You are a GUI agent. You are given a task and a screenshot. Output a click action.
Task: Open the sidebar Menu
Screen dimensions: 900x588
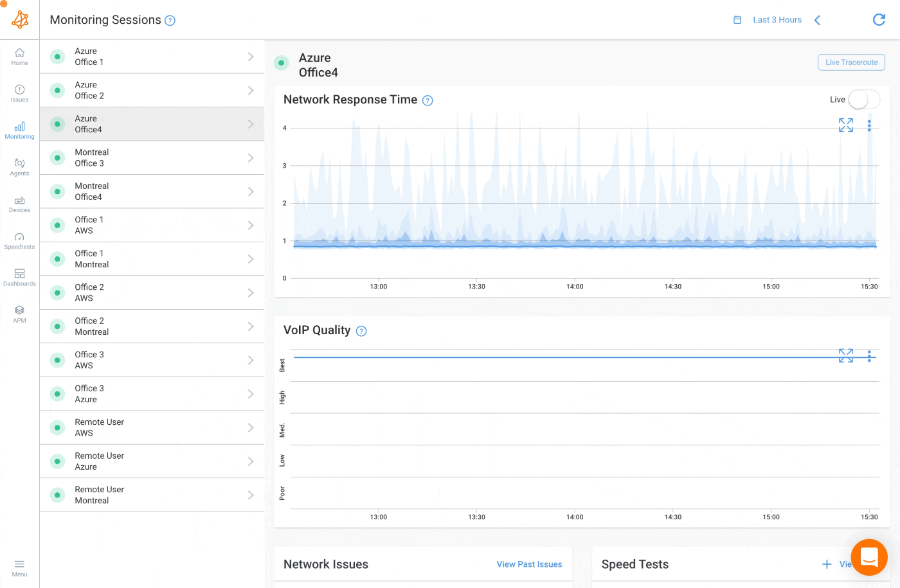pyautogui.click(x=19, y=568)
